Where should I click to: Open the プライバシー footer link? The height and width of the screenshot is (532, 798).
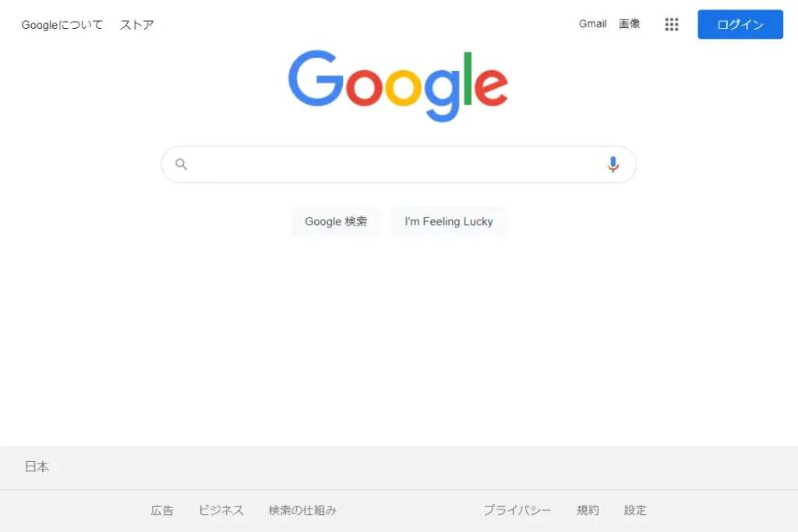coord(517,510)
